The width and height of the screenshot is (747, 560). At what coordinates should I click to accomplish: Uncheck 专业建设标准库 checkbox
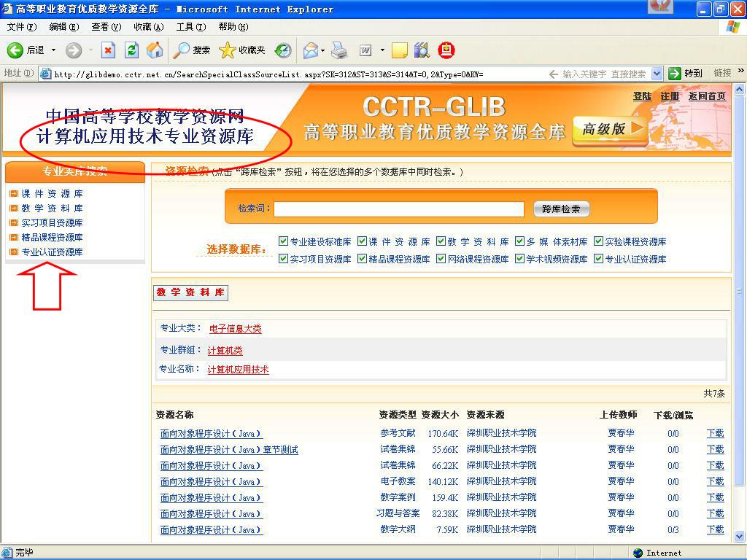click(283, 241)
